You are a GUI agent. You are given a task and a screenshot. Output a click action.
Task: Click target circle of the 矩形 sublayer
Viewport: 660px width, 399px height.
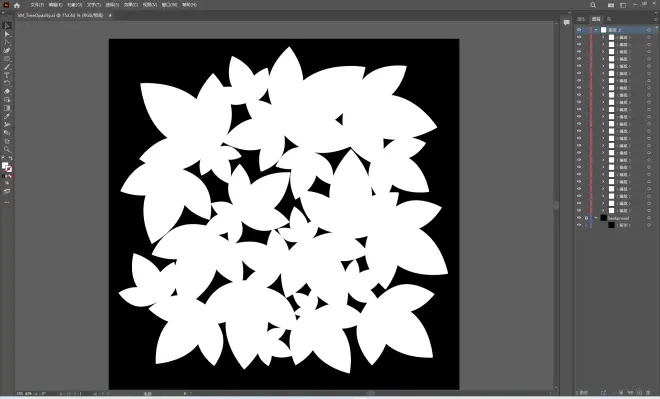649,225
